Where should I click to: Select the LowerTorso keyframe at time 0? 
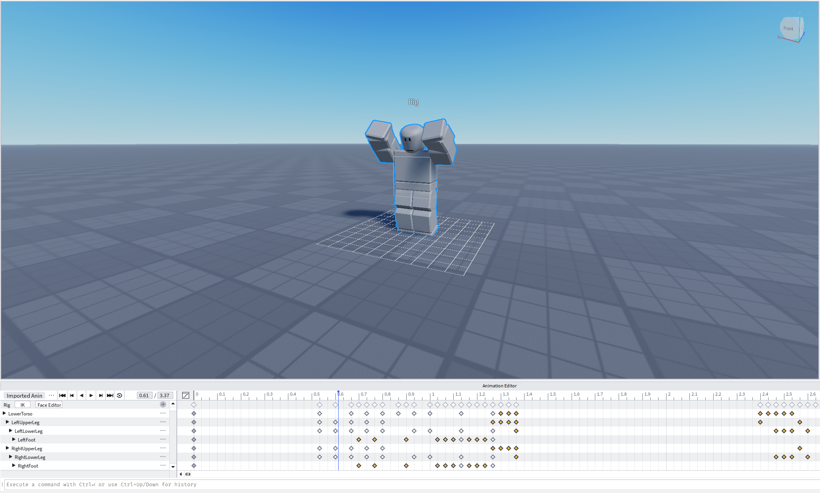click(x=194, y=413)
